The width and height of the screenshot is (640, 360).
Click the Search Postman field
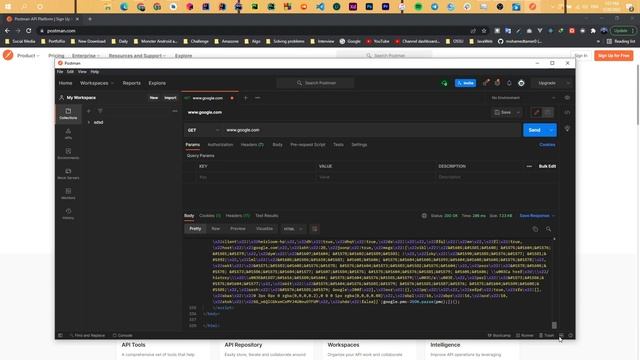[316, 83]
